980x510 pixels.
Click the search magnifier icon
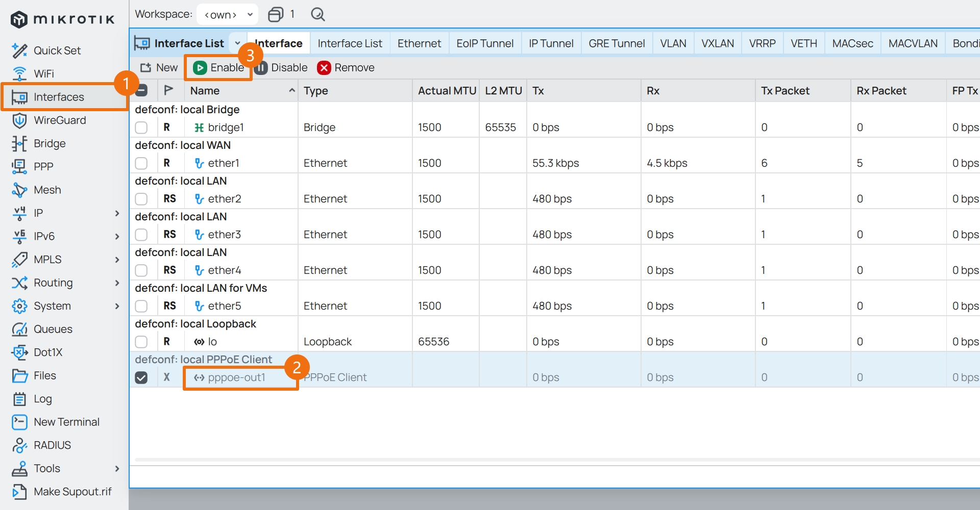point(317,14)
